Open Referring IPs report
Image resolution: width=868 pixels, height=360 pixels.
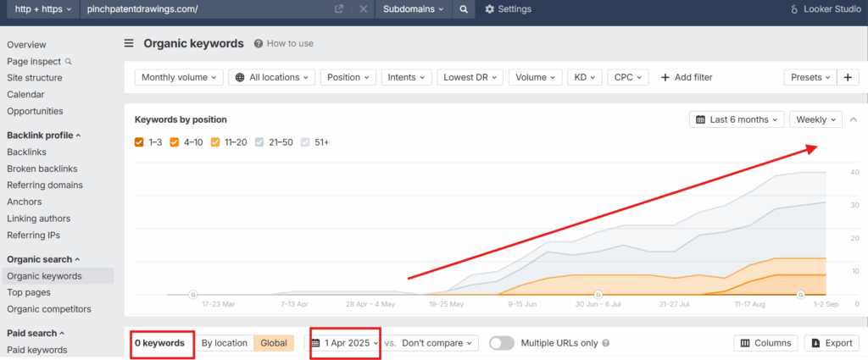coord(34,235)
